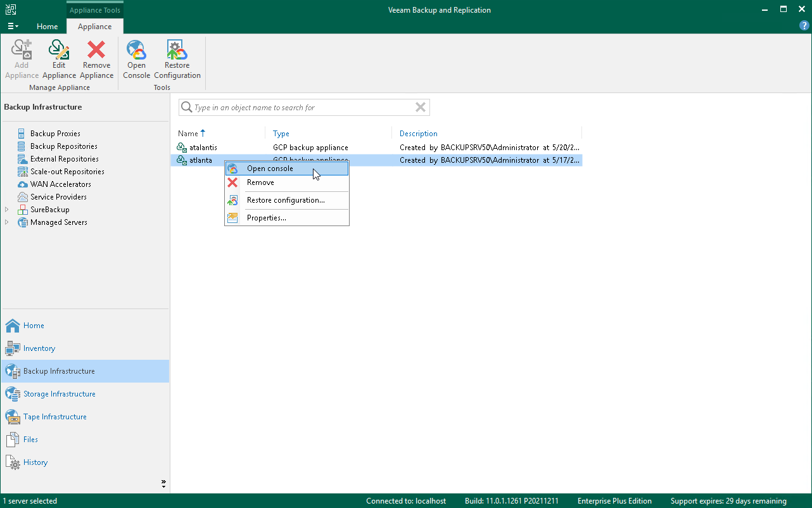
Task: Open Console from the ribbon Tools group
Action: click(136, 60)
